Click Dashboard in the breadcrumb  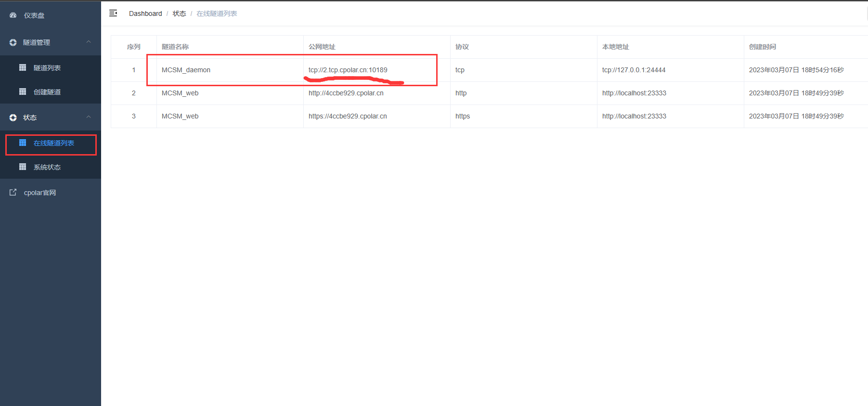(145, 13)
